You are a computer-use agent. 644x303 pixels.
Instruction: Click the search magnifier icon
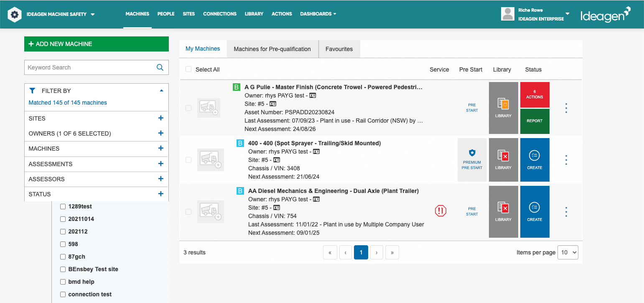(x=160, y=67)
